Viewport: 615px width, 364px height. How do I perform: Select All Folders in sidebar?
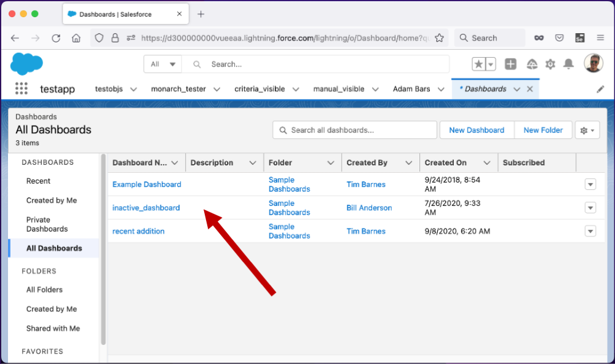coord(44,290)
